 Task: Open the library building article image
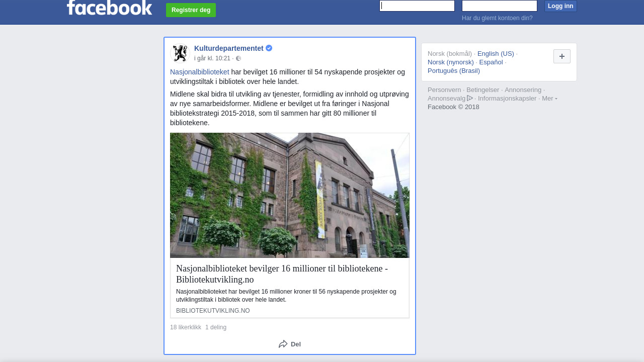(x=290, y=195)
